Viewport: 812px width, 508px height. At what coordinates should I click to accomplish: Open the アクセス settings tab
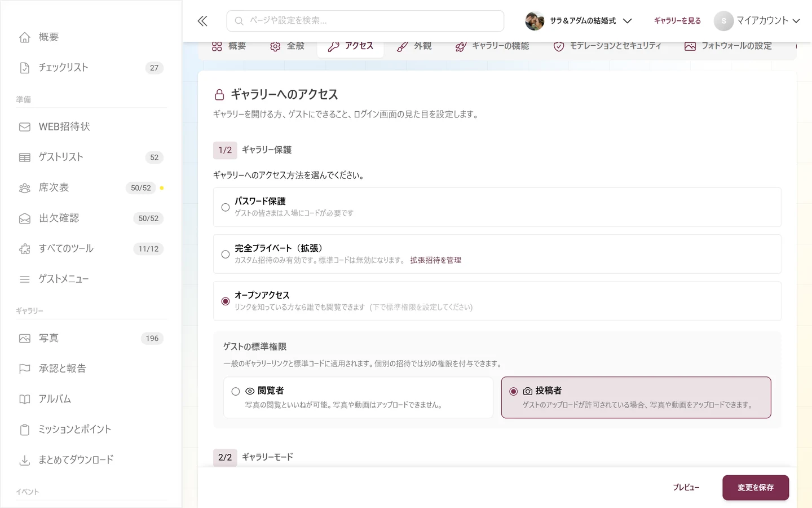[x=351, y=46]
